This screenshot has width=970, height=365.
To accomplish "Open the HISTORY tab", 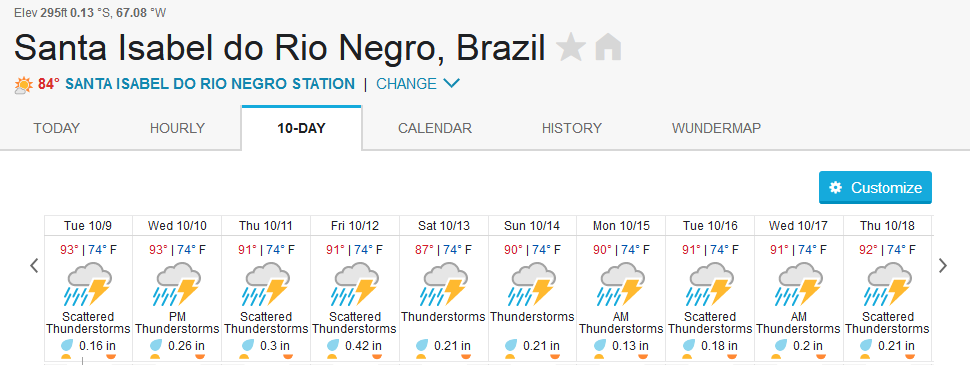I will 572,128.
